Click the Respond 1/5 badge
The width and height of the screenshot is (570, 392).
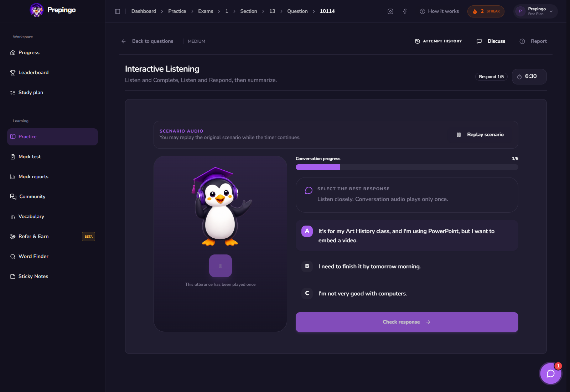[x=491, y=77]
